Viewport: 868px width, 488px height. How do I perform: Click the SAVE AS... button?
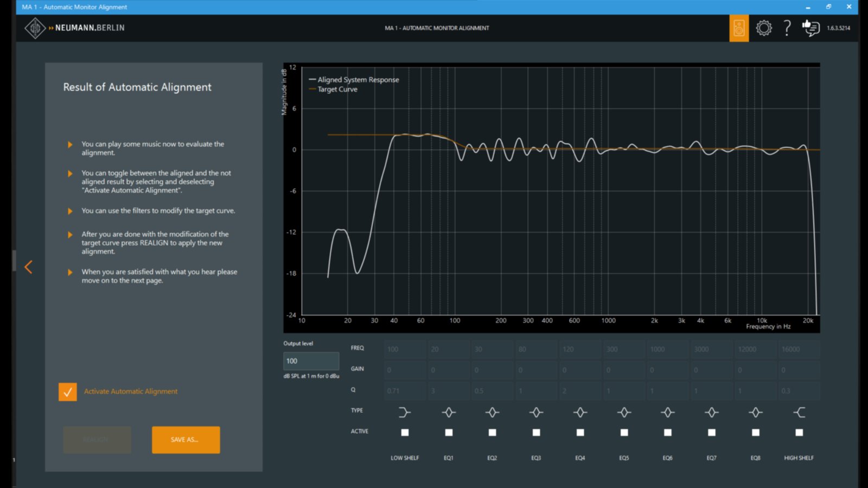tap(186, 440)
